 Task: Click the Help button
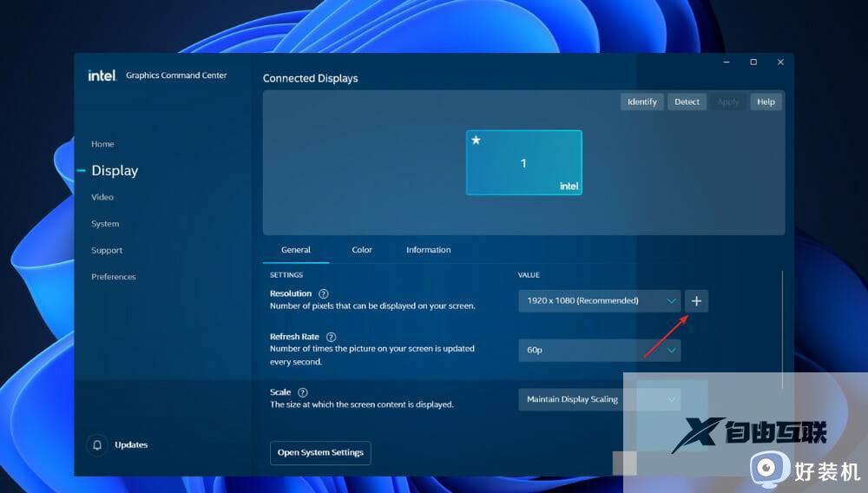pos(766,102)
